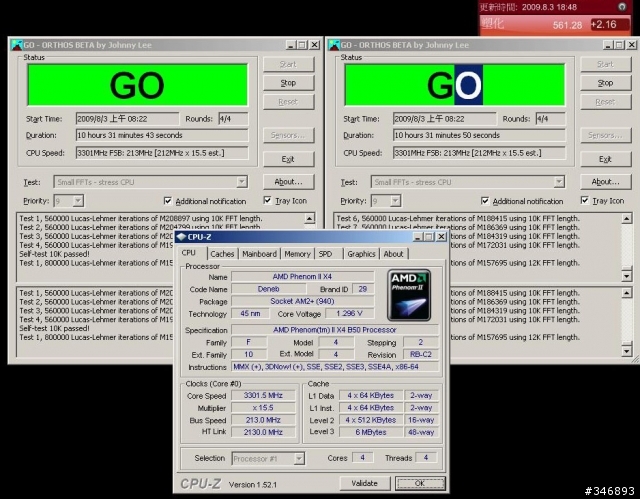This screenshot has width=640, height=499.
Task: Open the Test dropdown in right ORTHOS window
Action: [559, 182]
